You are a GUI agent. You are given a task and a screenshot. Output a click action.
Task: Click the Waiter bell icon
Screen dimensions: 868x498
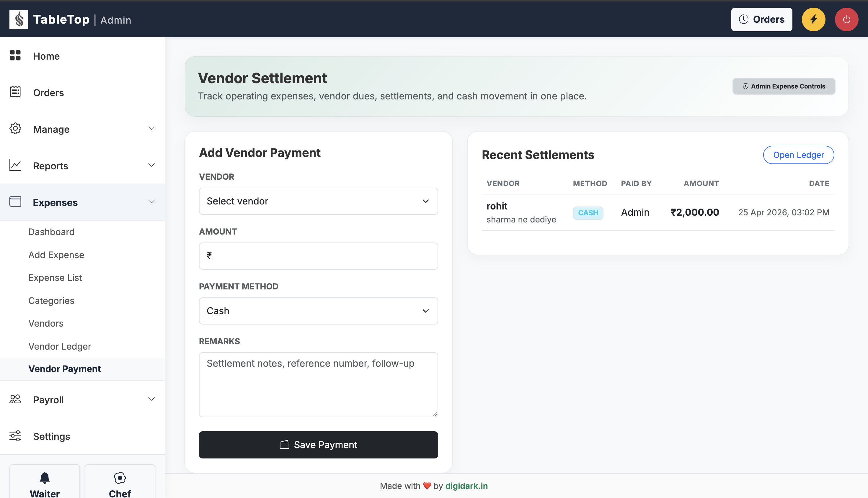tap(45, 477)
